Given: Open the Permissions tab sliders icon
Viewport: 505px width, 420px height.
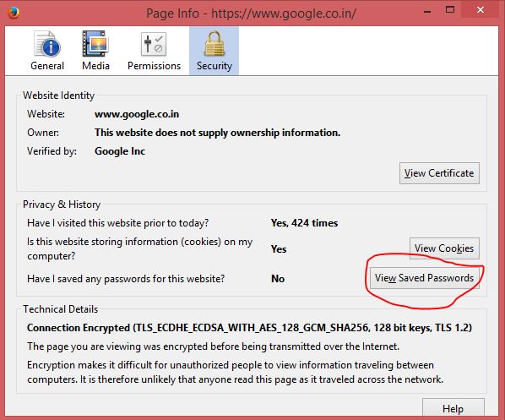Looking at the screenshot, I should point(154,43).
